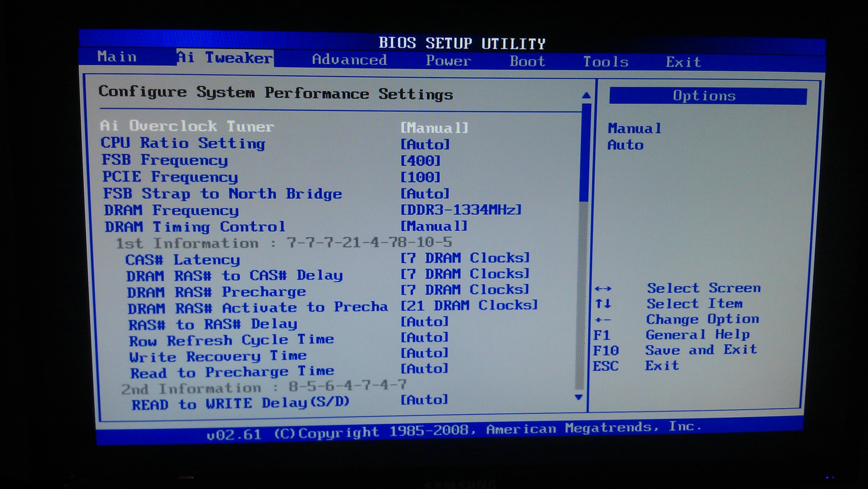
Task: Click the vertical scrollbar thumb
Action: pos(585,152)
